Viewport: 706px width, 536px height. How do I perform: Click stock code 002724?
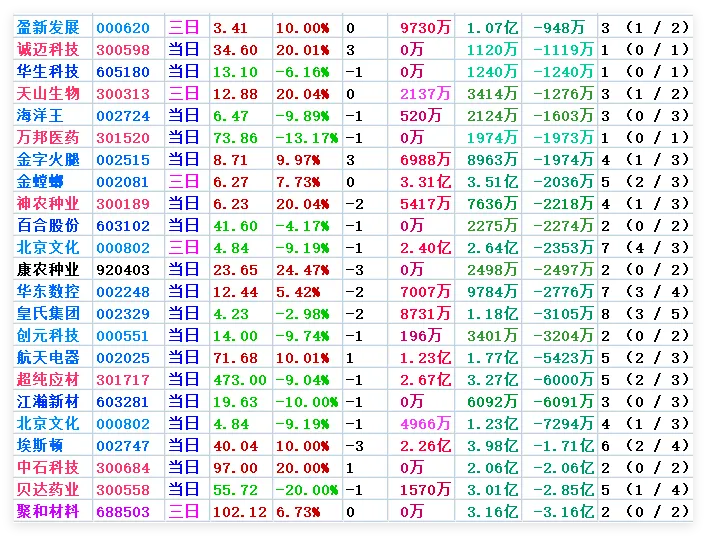click(122, 116)
